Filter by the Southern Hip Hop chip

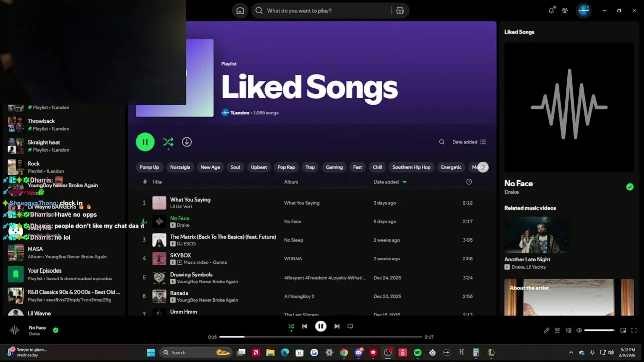[412, 167]
